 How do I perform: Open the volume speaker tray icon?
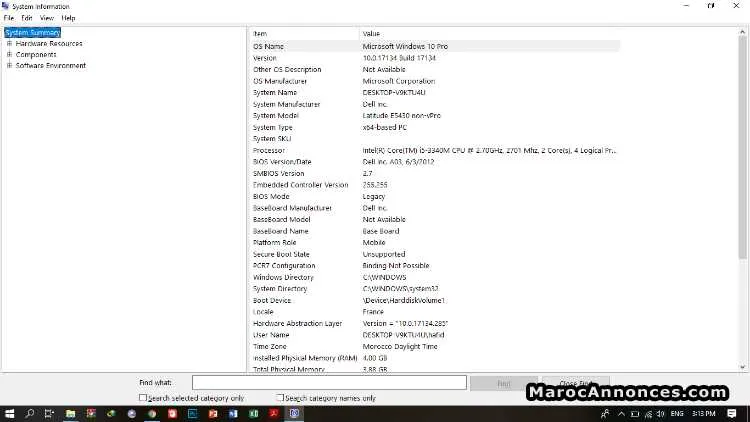click(x=661, y=414)
